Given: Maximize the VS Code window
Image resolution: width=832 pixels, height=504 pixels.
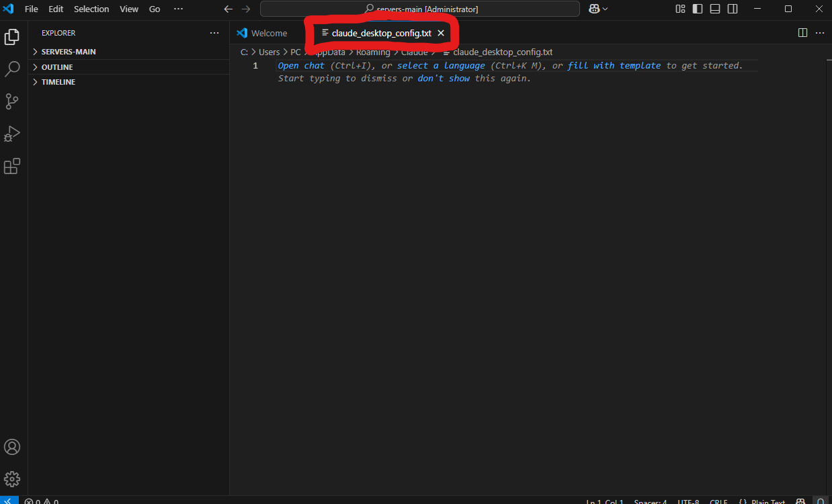Looking at the screenshot, I should (x=788, y=9).
